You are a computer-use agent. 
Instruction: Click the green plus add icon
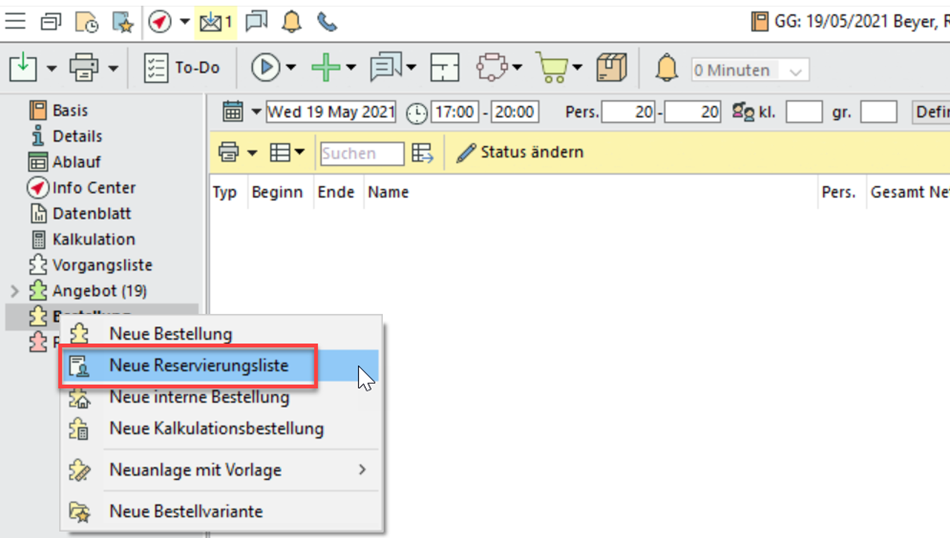coord(326,68)
